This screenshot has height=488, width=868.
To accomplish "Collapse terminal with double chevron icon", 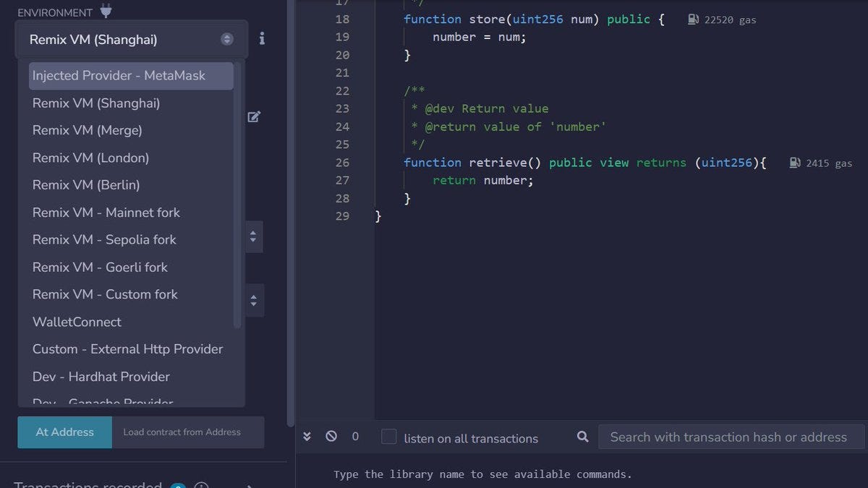I will (x=307, y=437).
